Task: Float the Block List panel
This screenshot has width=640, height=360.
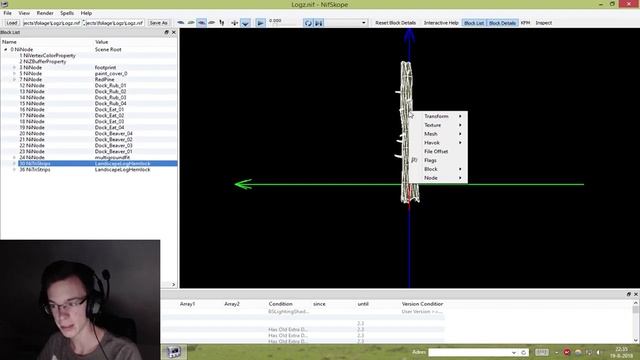Action: [167, 32]
